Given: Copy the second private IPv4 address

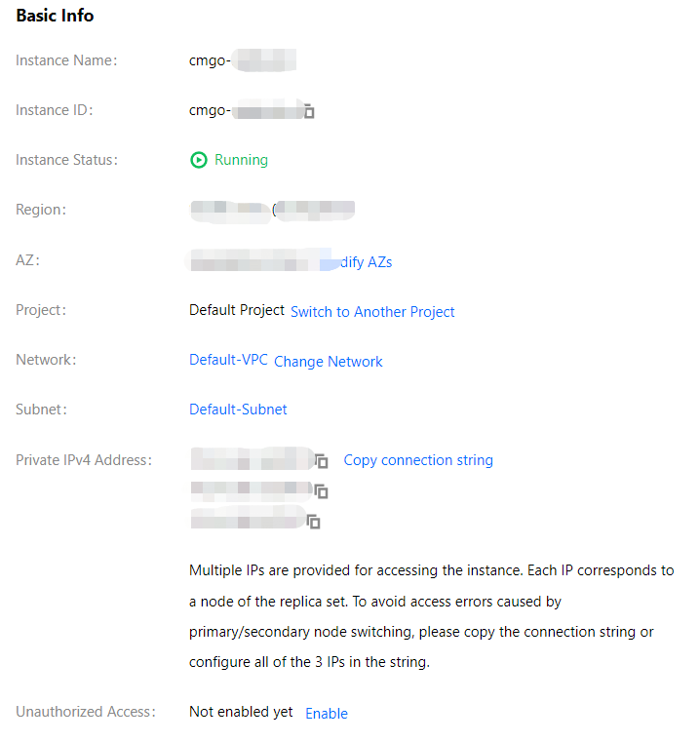Looking at the screenshot, I should (x=322, y=491).
